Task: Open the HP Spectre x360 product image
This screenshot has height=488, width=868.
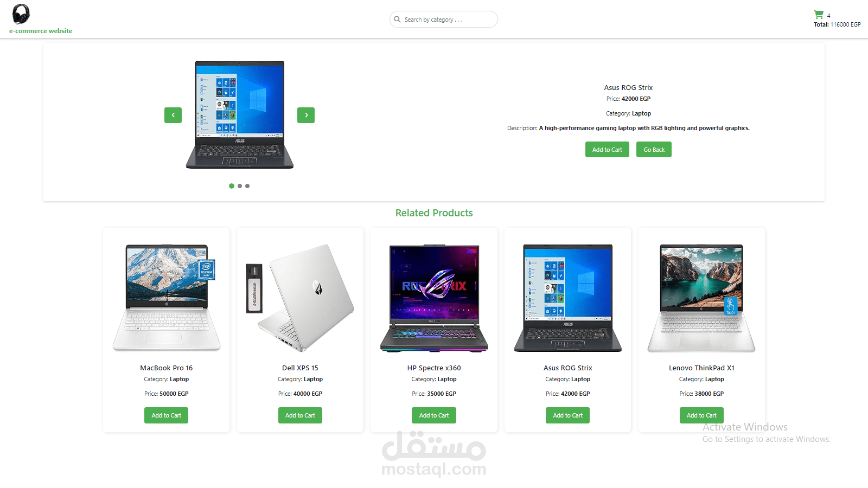Action: tap(434, 298)
